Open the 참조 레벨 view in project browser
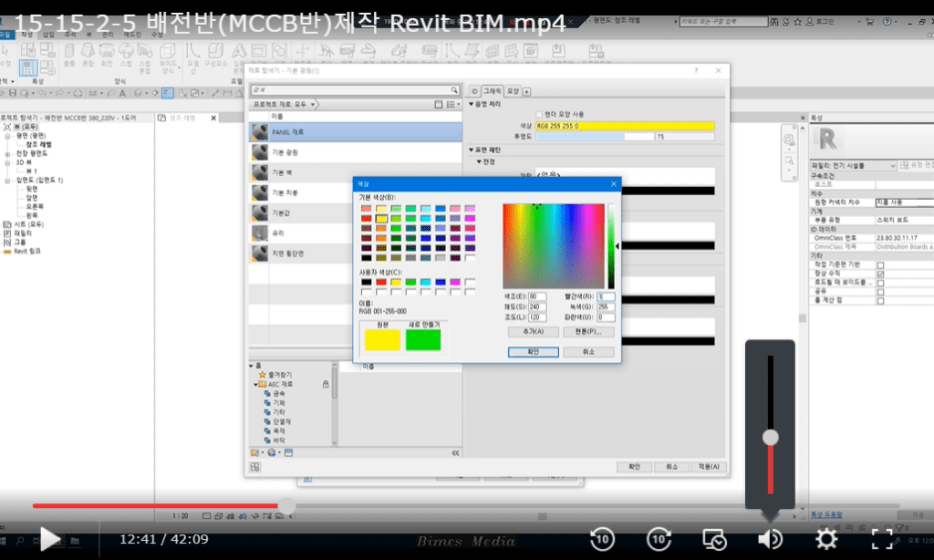 pos(38,145)
